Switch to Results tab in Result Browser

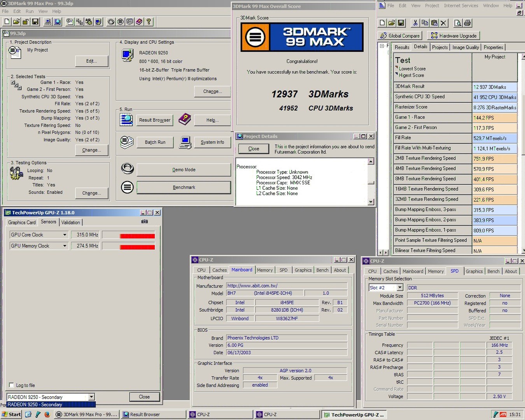point(402,47)
